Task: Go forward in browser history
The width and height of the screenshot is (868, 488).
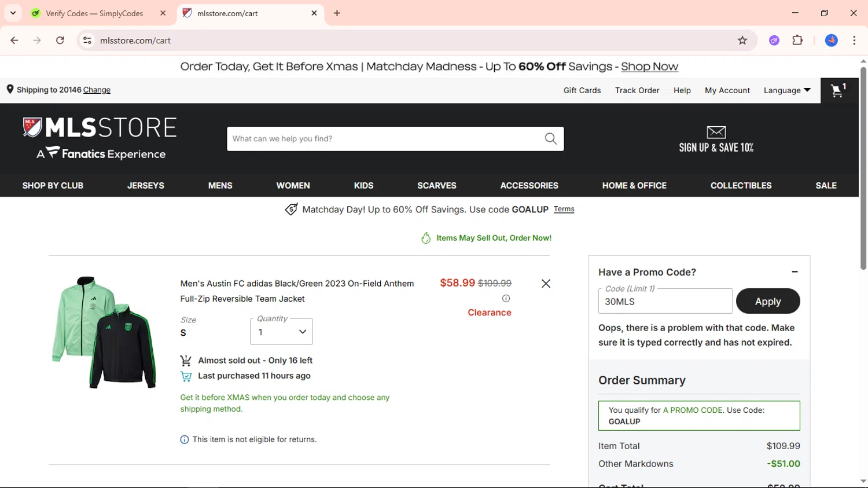Action: pyautogui.click(x=37, y=41)
